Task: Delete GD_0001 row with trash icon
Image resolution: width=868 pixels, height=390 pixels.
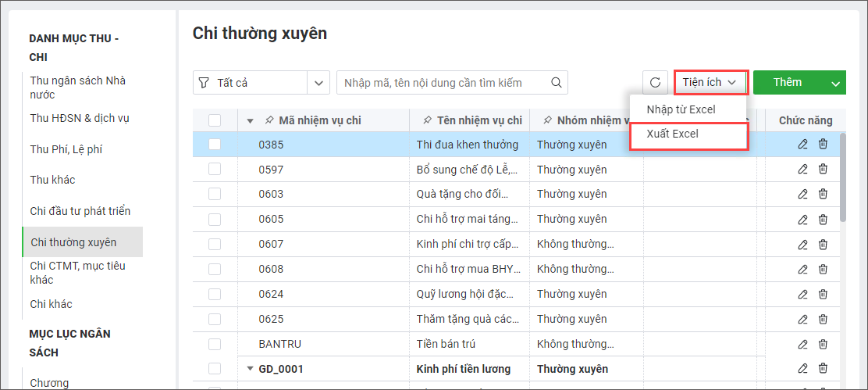Action: [x=824, y=368]
